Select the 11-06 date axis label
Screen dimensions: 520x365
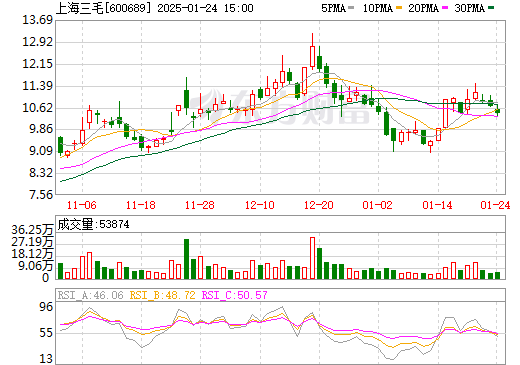(x=82, y=205)
